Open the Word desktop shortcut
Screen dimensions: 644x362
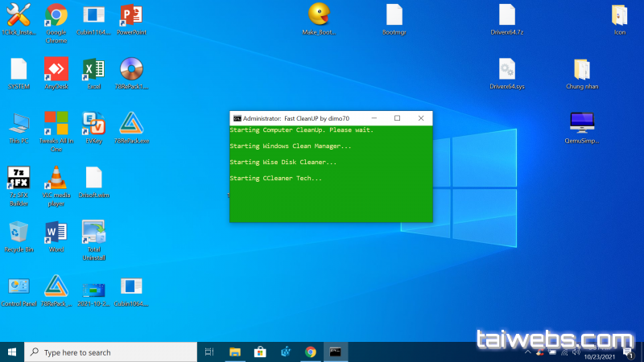click(x=56, y=232)
